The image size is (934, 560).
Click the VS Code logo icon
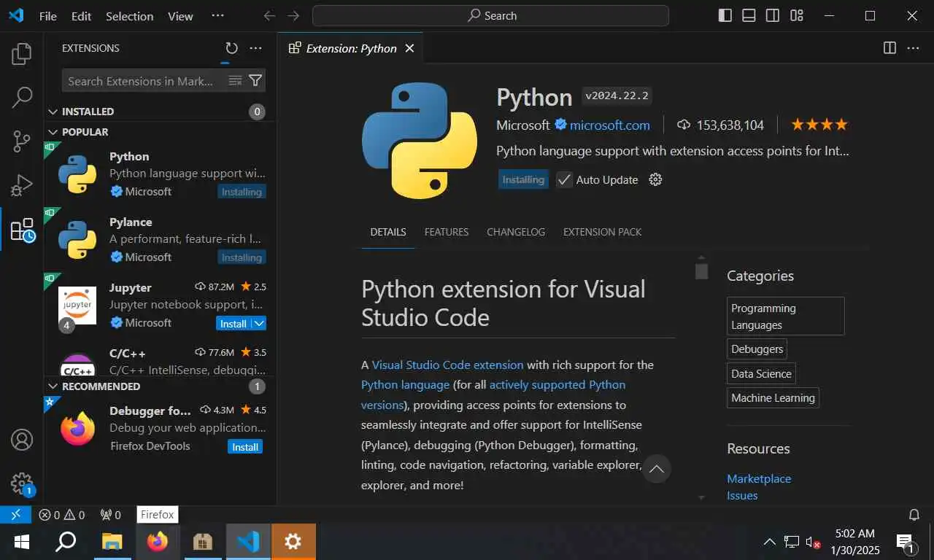click(x=16, y=15)
